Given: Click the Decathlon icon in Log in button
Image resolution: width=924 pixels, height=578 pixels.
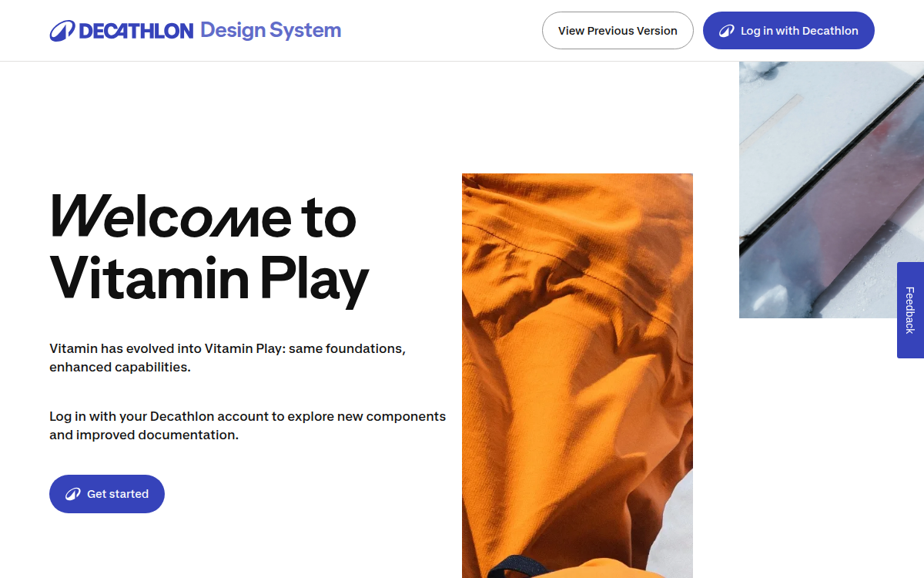Looking at the screenshot, I should pos(726,31).
